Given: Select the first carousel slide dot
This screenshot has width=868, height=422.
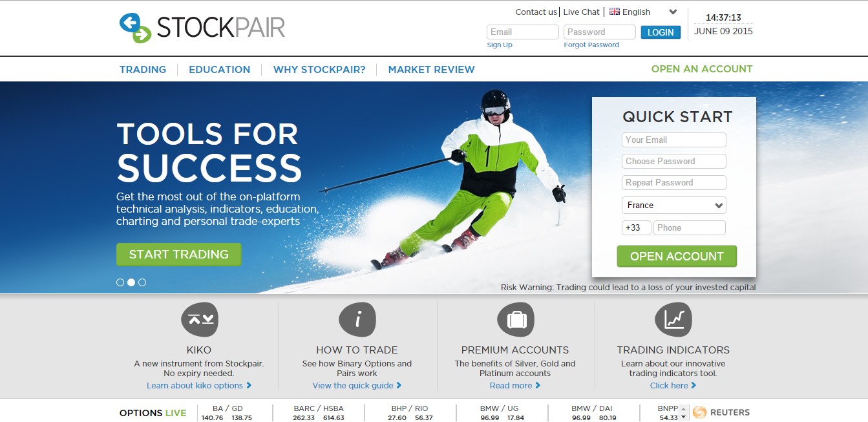Looking at the screenshot, I should (x=120, y=282).
